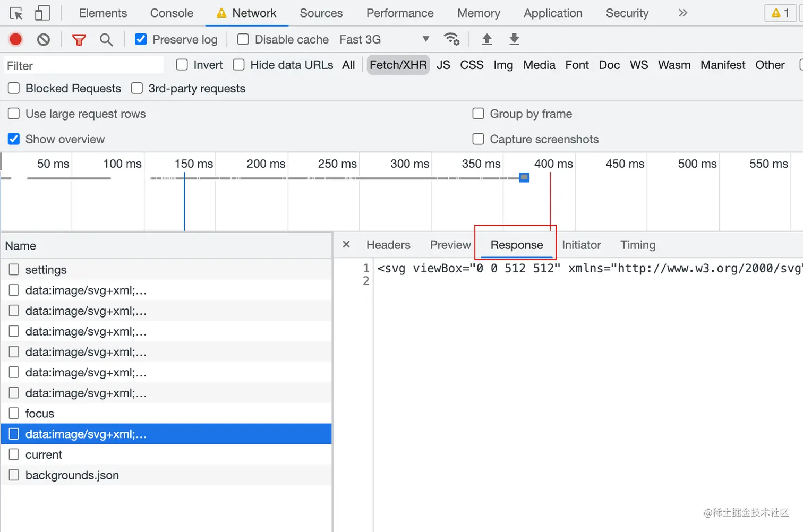Show the Preview tab of the request
803x532 pixels.
tap(450, 245)
